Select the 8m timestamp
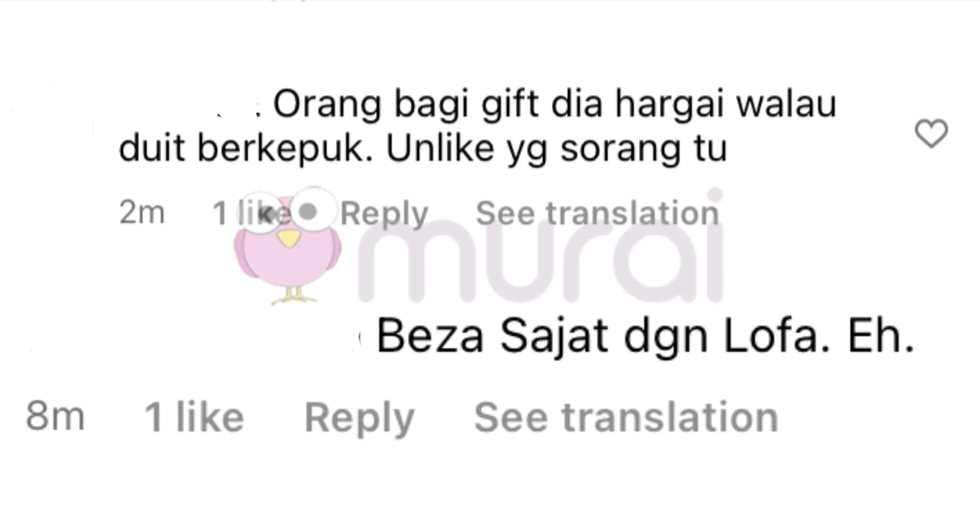 (55, 417)
